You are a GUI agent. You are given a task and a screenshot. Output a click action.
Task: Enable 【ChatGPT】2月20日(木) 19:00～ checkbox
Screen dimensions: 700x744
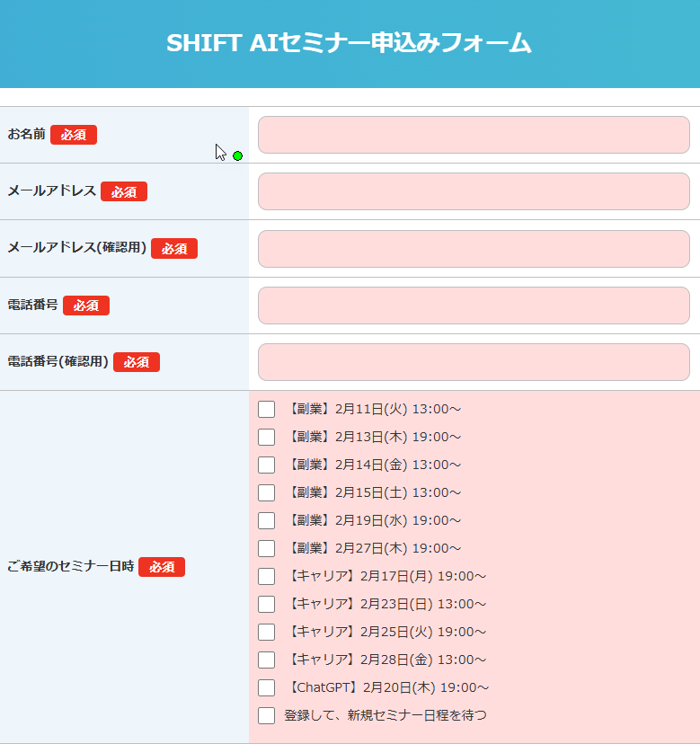point(266,687)
